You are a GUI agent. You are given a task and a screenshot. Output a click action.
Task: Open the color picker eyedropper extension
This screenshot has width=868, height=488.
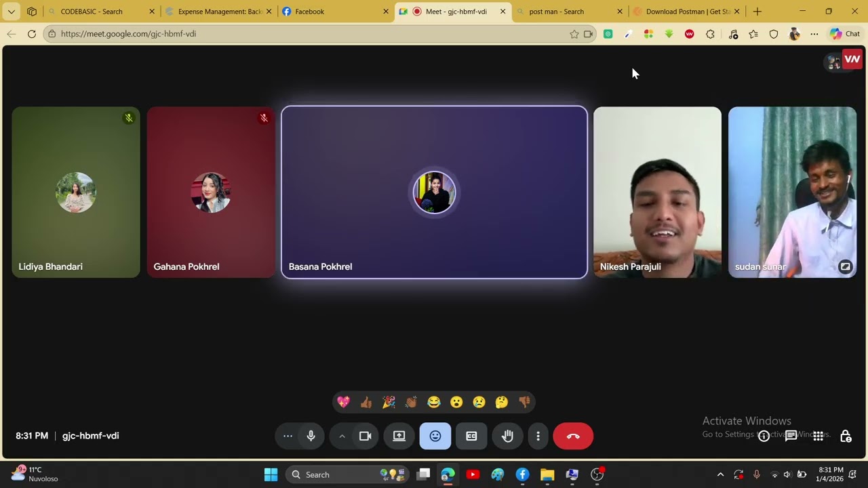click(629, 34)
